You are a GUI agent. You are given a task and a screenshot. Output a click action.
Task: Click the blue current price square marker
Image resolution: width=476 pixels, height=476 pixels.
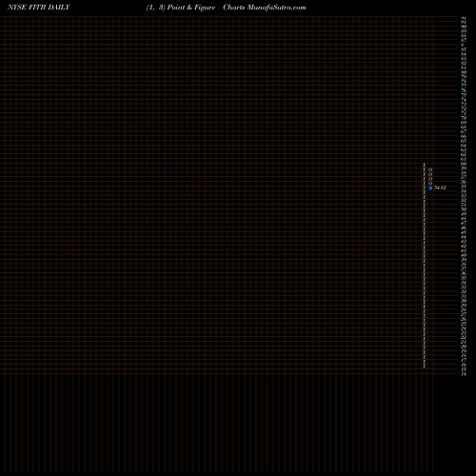(430, 188)
